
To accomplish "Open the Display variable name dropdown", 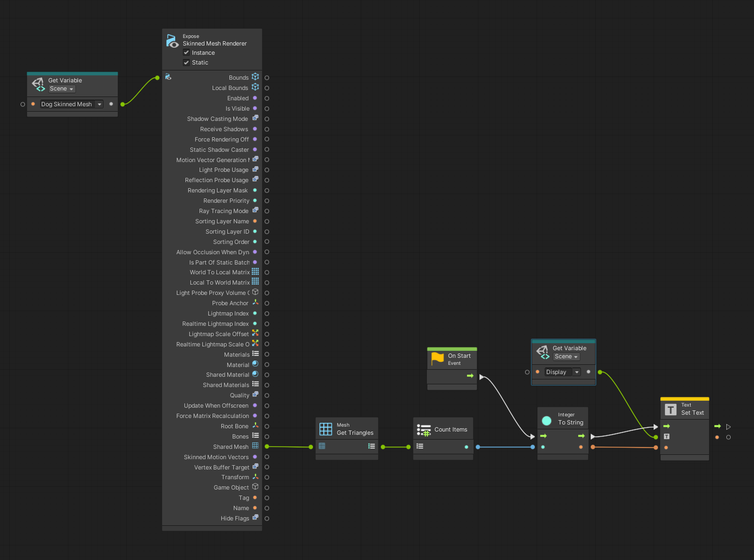I will point(563,372).
